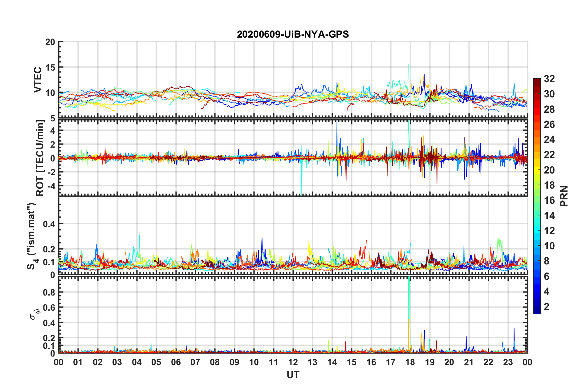Click x-axis hour tick 09
This screenshot has height=392, width=586.
tap(234, 362)
